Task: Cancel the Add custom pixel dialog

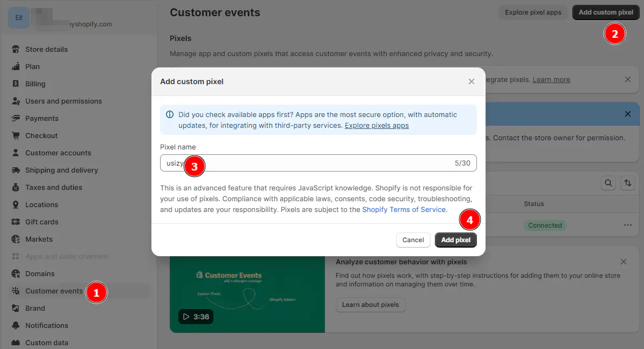Action: (413, 240)
